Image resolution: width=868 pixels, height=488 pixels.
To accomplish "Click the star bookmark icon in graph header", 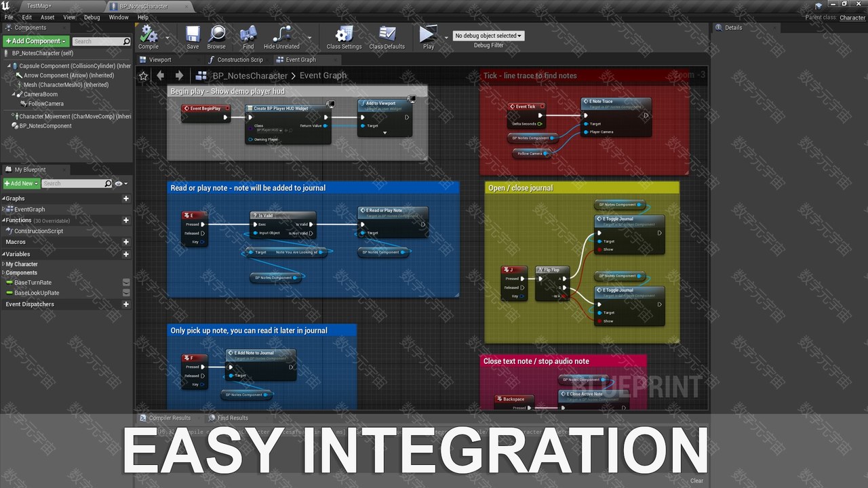I will coord(143,76).
